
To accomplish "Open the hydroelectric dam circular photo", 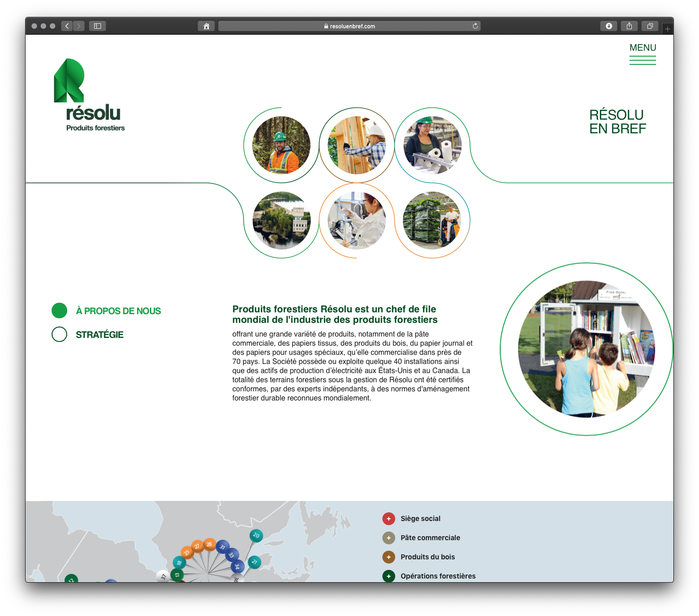I will coord(281,221).
